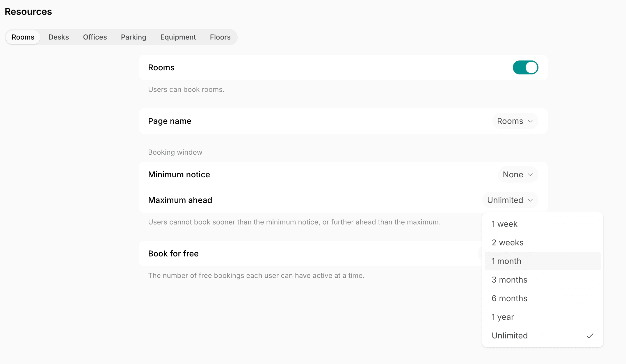Open the Minimum notice None dropdown
This screenshot has height=364, width=626.
[x=518, y=174]
